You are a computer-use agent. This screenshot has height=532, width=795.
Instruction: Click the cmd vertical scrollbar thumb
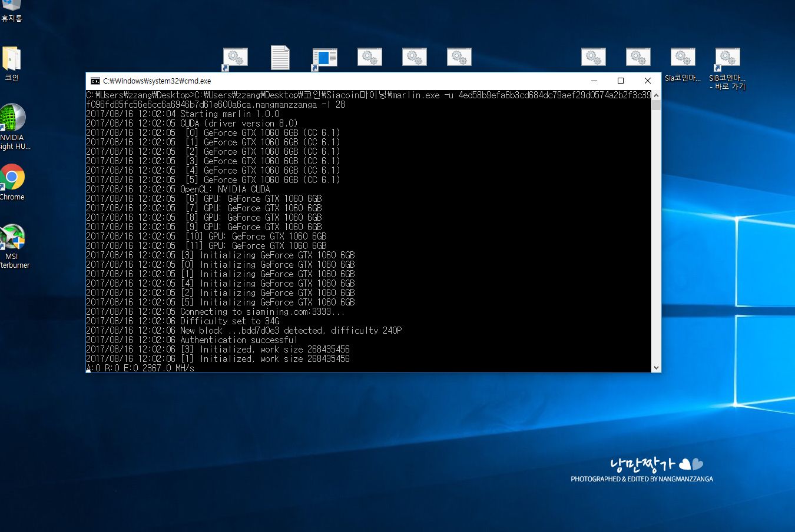[x=656, y=105]
